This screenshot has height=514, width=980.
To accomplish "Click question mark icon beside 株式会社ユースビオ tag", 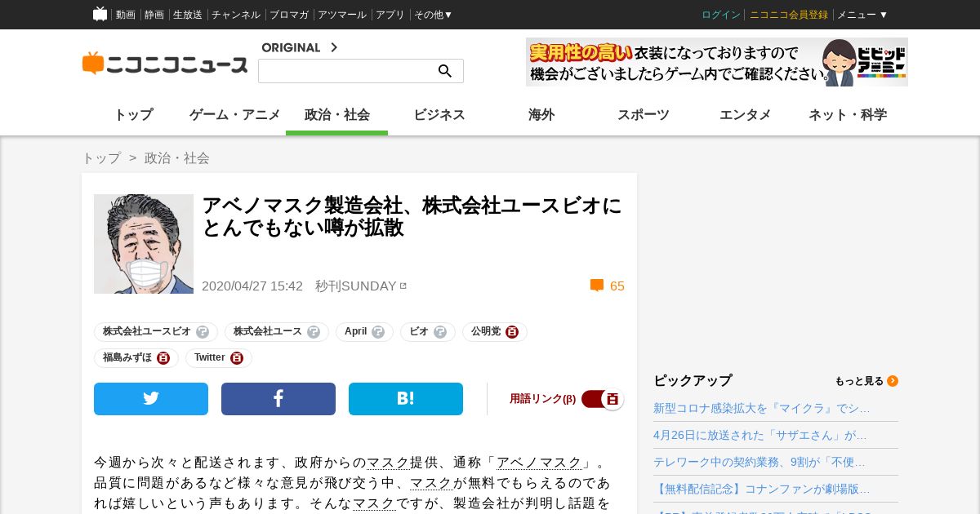I will pyautogui.click(x=203, y=332).
